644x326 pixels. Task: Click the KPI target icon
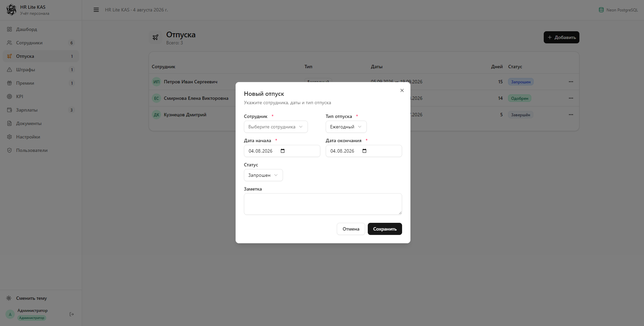(x=9, y=96)
